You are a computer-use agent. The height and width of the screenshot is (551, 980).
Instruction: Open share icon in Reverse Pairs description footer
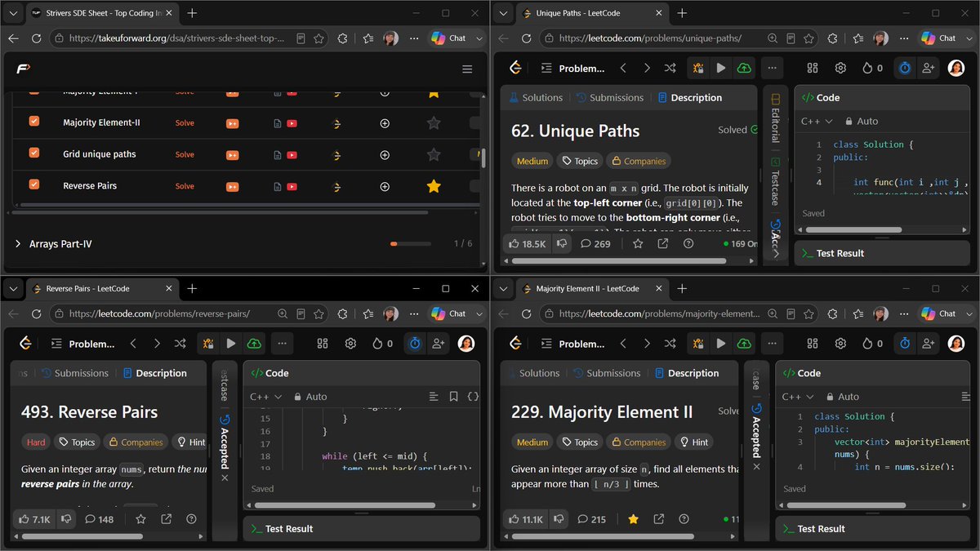[166, 519]
